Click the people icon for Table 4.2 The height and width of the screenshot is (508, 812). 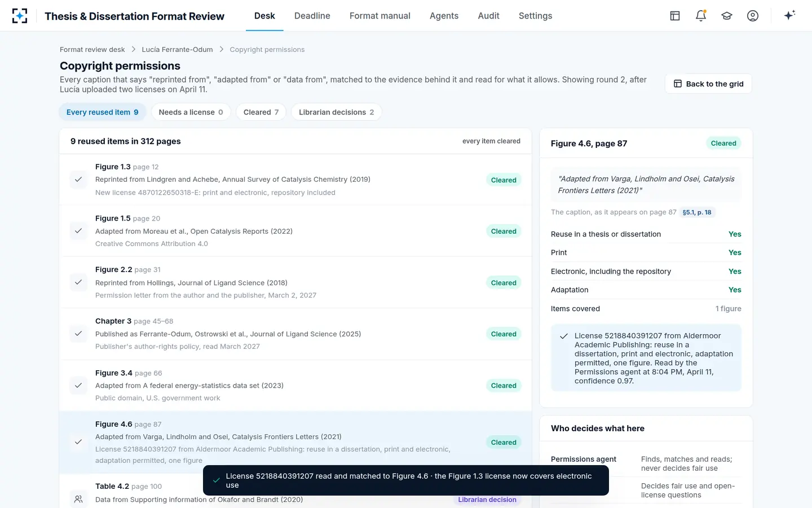(x=78, y=499)
